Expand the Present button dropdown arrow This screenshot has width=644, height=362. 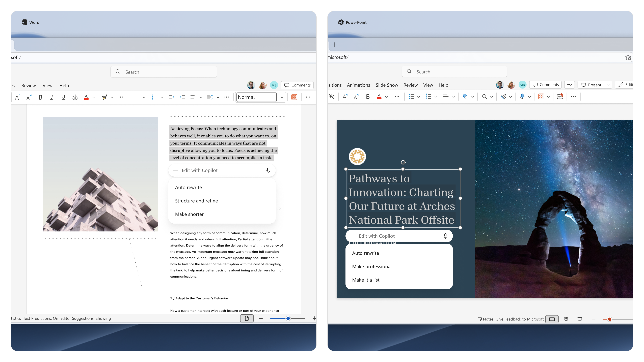(608, 85)
